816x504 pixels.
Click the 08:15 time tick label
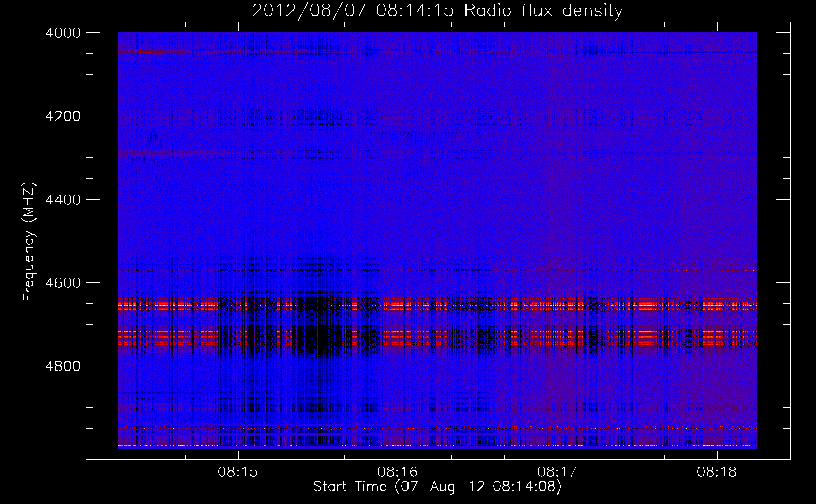(x=238, y=472)
